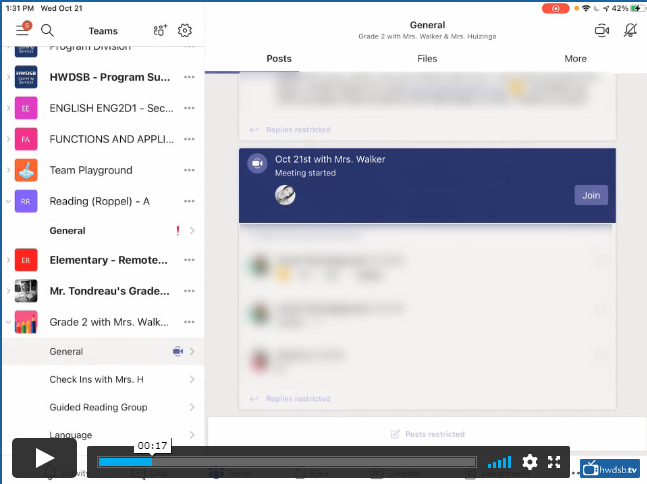Open Check Ins with Mrs. H channel
Screen dimensions: 647x484
pyautogui.click(x=104, y=379)
